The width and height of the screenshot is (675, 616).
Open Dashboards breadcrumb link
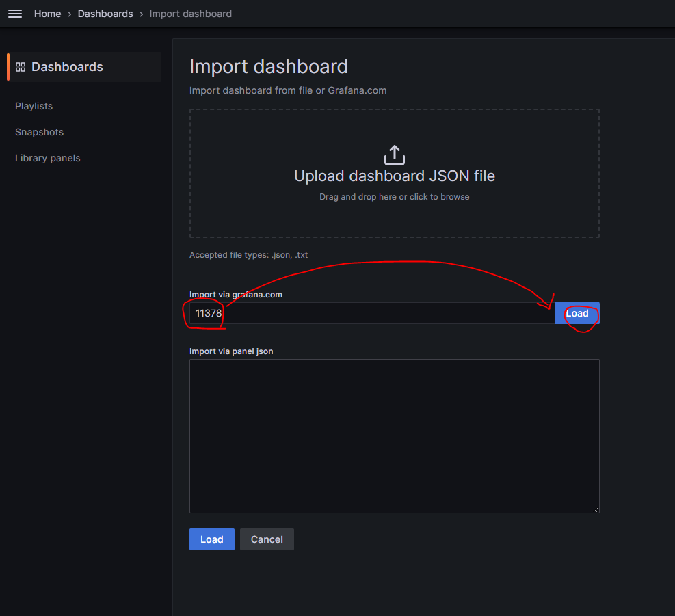coord(105,14)
